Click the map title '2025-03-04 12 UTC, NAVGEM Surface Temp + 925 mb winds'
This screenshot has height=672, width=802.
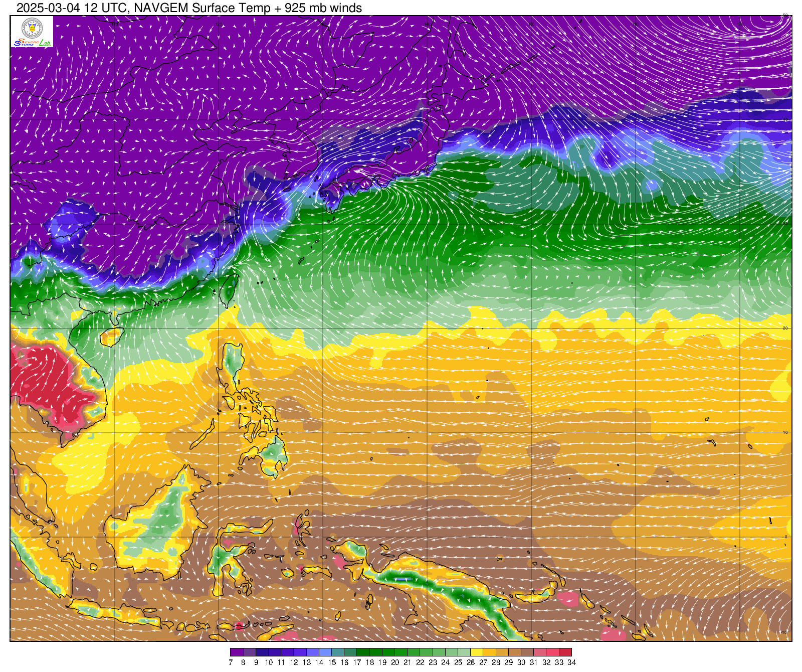coord(189,8)
